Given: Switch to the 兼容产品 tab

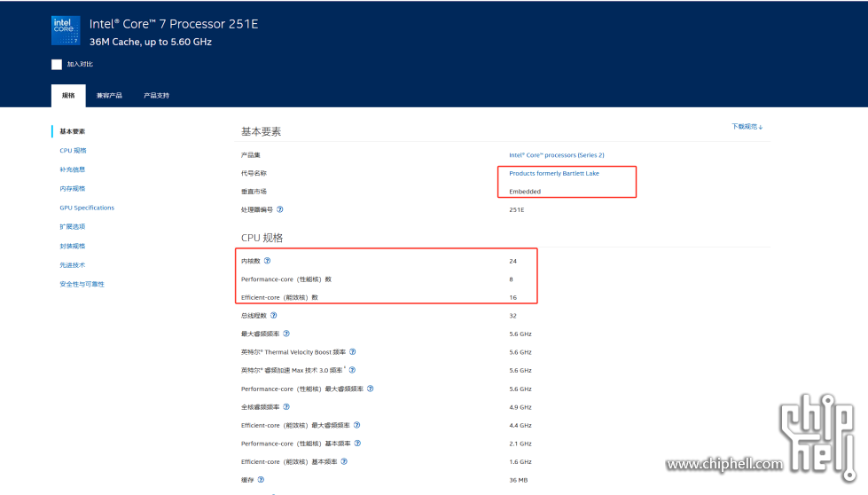Looking at the screenshot, I should pyautogui.click(x=109, y=95).
